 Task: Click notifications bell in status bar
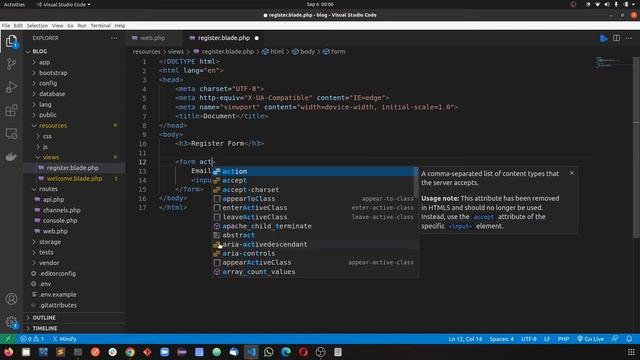[x=629, y=339]
